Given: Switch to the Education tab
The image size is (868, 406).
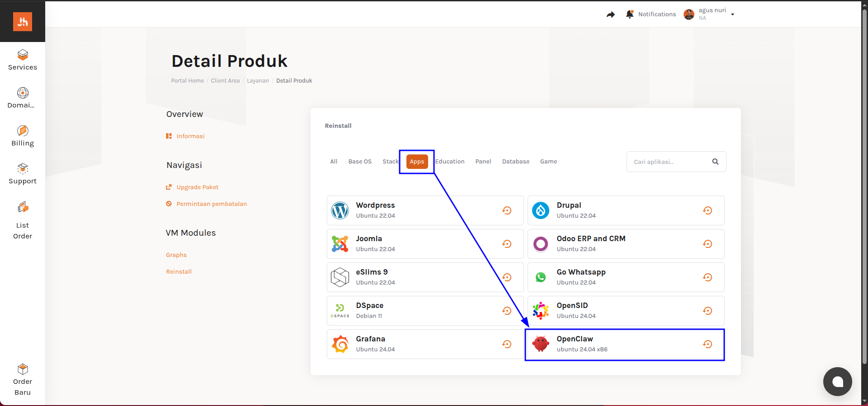Looking at the screenshot, I should [450, 162].
